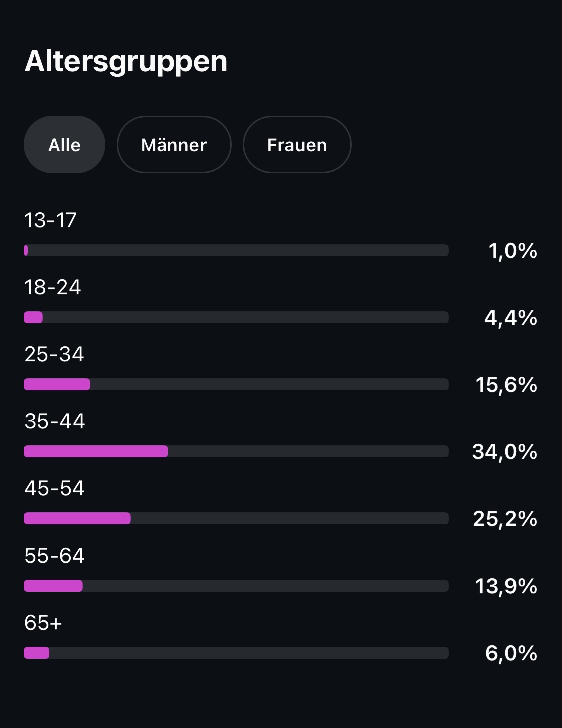
Task: Select the 45-54 age group label
Action: pyautogui.click(x=54, y=488)
